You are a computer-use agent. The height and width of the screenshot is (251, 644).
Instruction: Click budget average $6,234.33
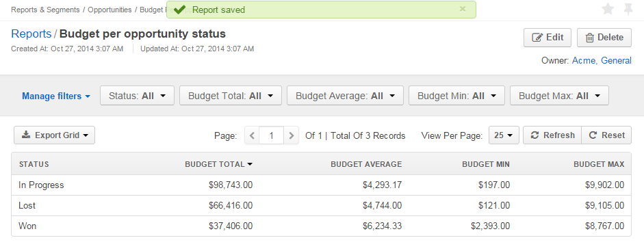click(383, 226)
